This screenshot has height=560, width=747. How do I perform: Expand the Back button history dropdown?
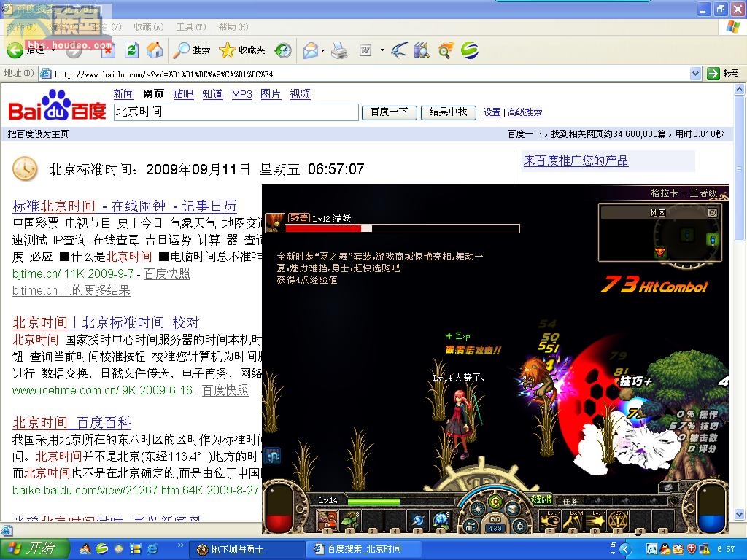[53, 50]
